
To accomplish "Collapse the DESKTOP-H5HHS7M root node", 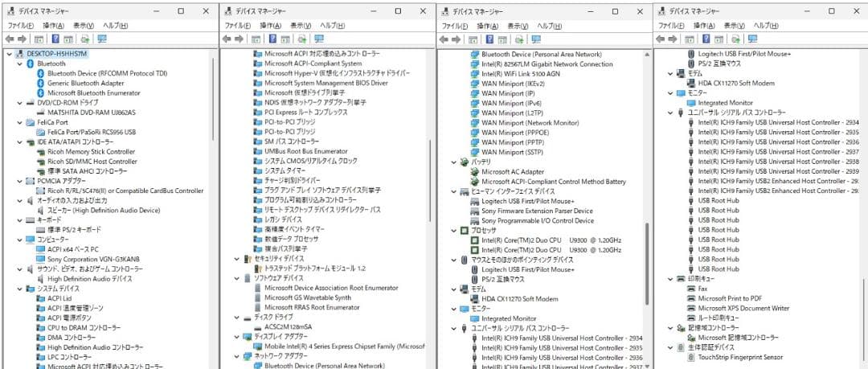I will coord(10,54).
